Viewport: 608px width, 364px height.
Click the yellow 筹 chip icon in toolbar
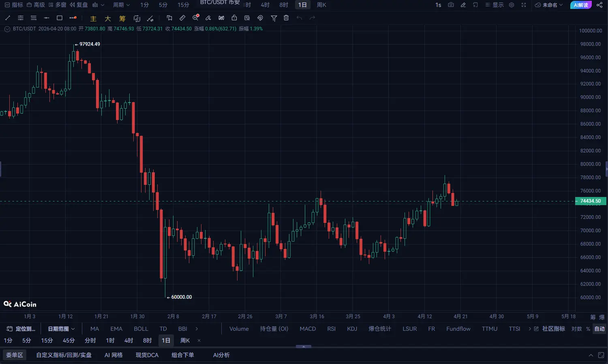coord(122,18)
